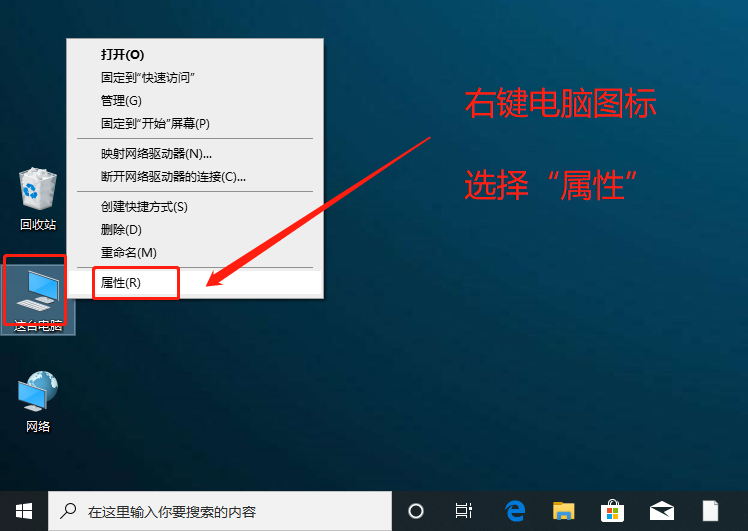Click the Cortana circle icon in taskbar
The width and height of the screenshot is (748, 531).
pyautogui.click(x=416, y=511)
